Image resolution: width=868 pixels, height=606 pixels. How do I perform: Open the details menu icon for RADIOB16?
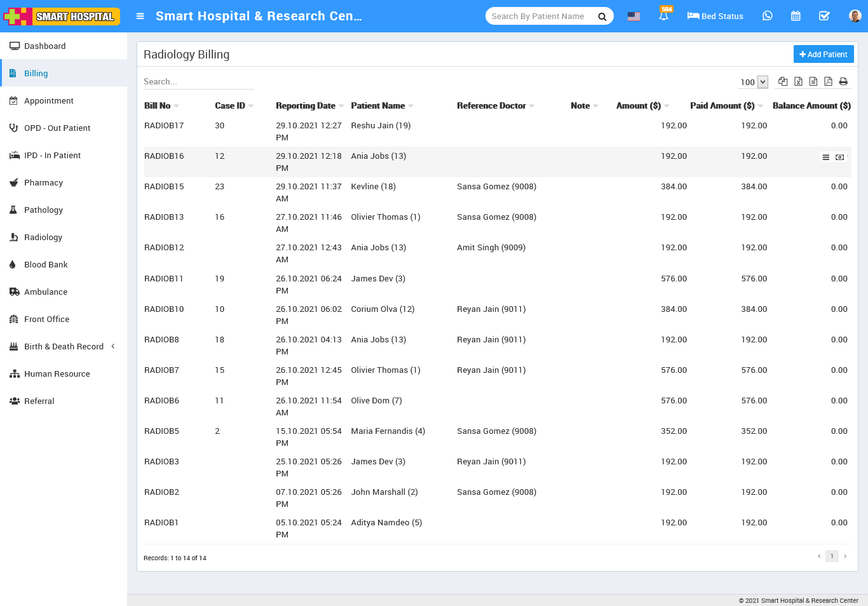(x=826, y=157)
